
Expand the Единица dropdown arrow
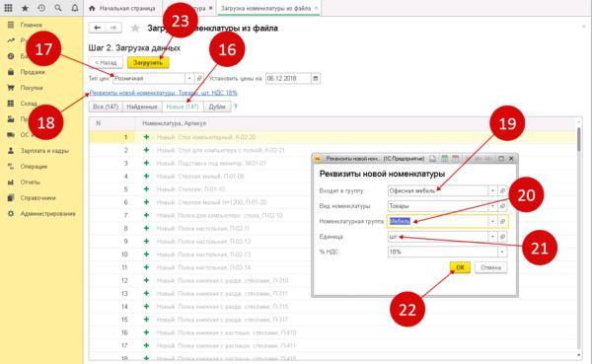coord(492,237)
